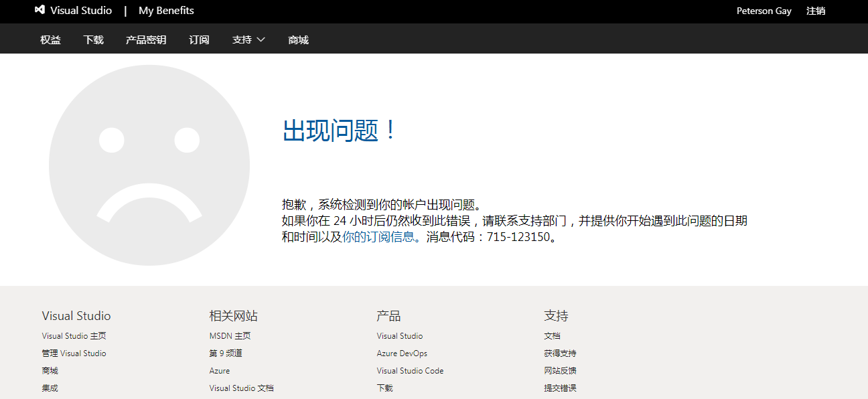Open Peterson Gay account name
The image size is (868, 399).
[764, 11]
